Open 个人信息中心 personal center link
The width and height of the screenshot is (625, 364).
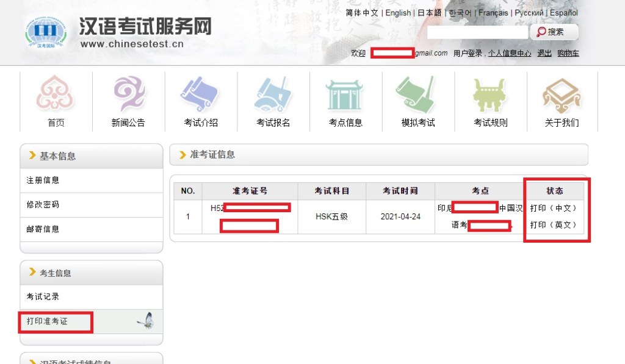click(x=510, y=54)
